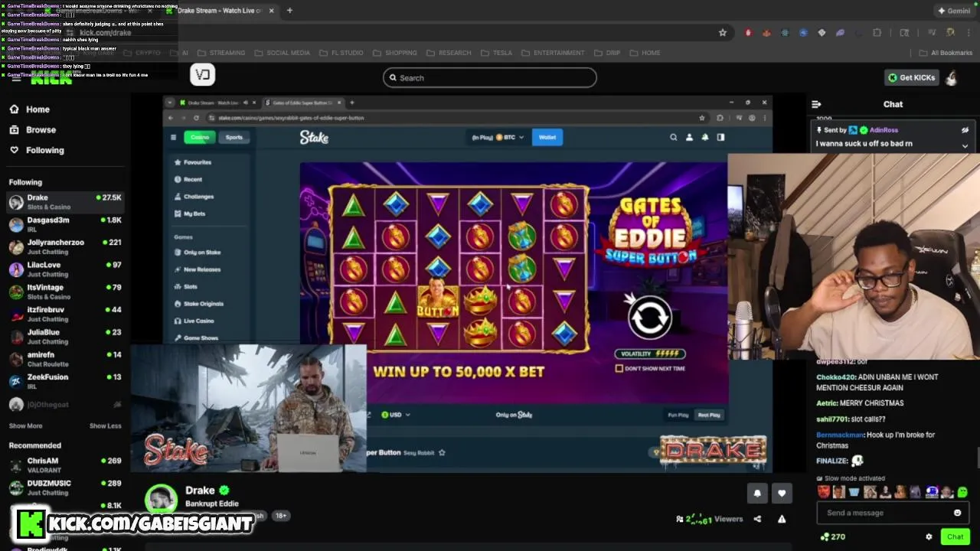
Task: Open the SHOPPING bookmarks folder
Action: [x=395, y=53]
